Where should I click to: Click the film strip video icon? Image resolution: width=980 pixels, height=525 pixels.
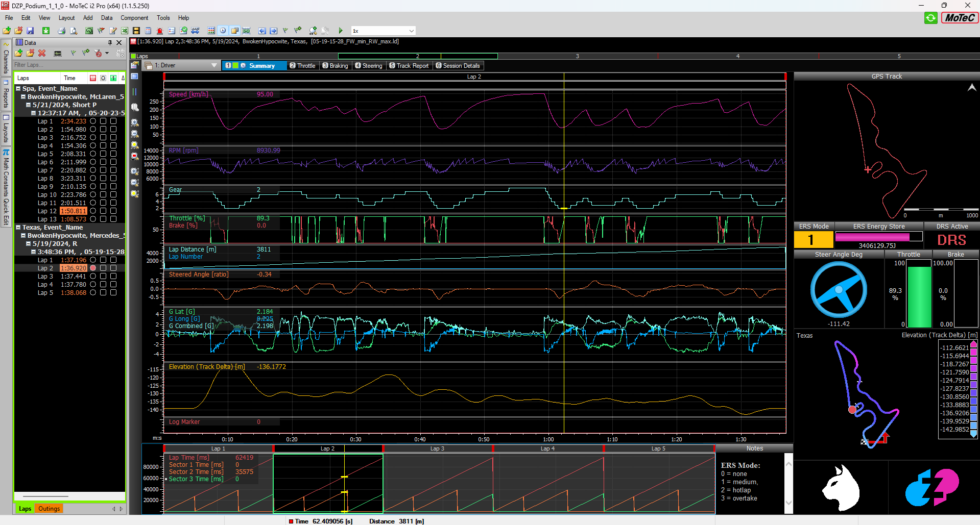pyautogui.click(x=136, y=31)
